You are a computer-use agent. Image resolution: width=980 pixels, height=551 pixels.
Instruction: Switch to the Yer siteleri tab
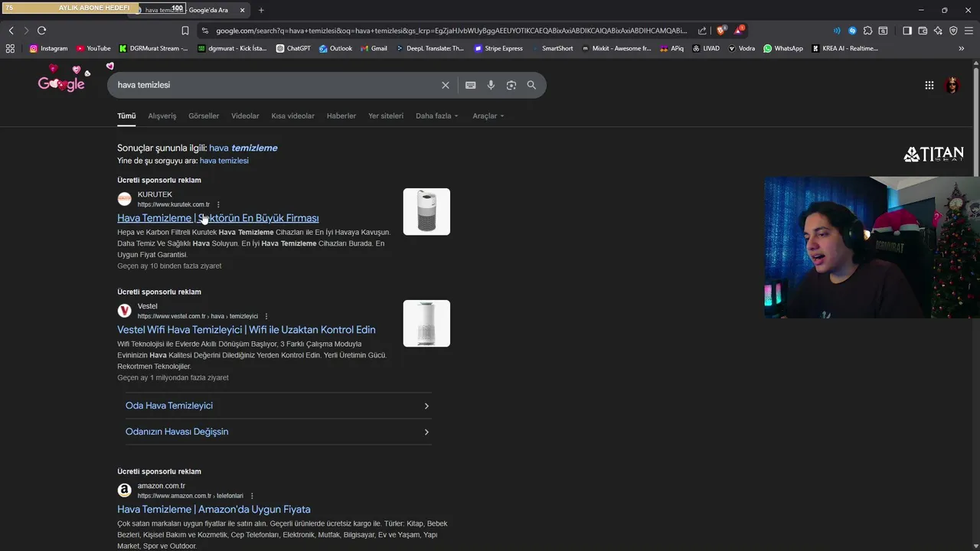(386, 116)
